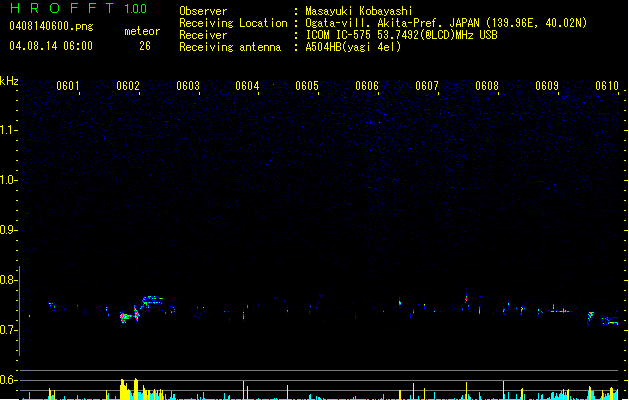Click the 0605 time marker
Screen dimensions: 629x400
[x=307, y=86]
